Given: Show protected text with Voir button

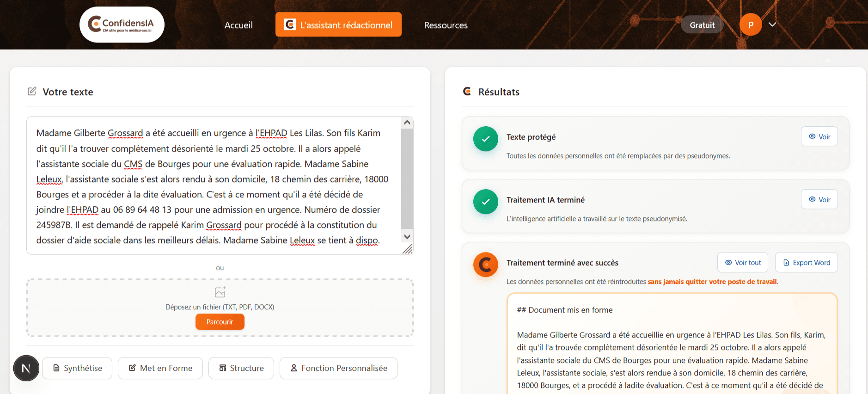Looking at the screenshot, I should tap(819, 137).
